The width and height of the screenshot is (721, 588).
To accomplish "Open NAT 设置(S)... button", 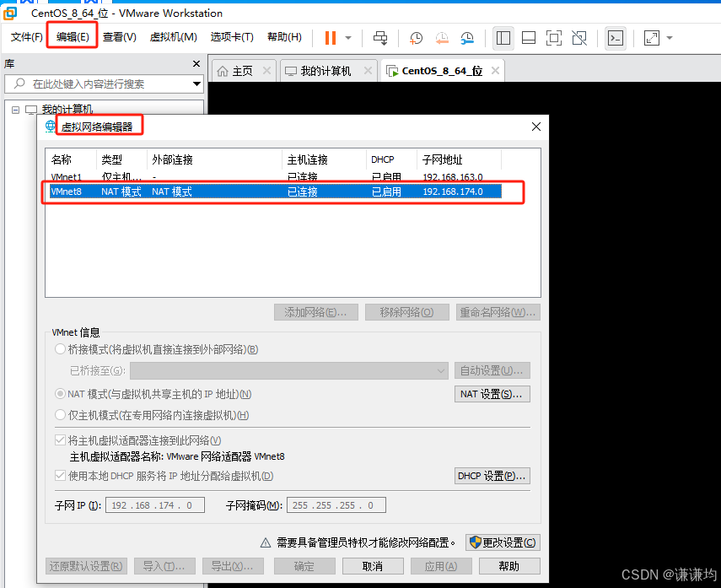I will pos(492,394).
